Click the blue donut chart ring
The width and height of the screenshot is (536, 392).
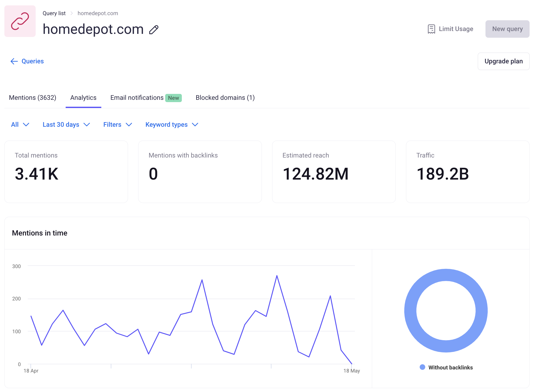[446, 275]
